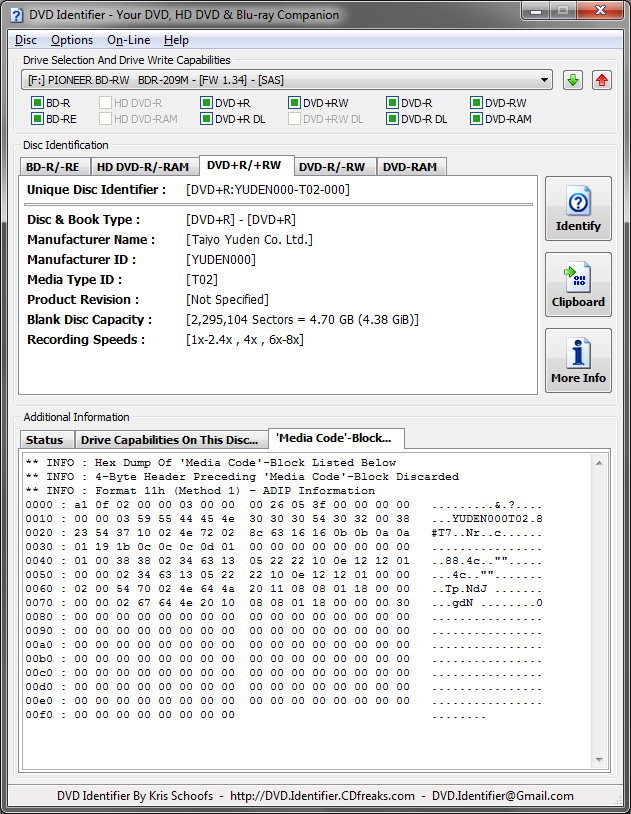The image size is (631, 814).
Task: Click hex dump row 0060
Action: [284, 589]
